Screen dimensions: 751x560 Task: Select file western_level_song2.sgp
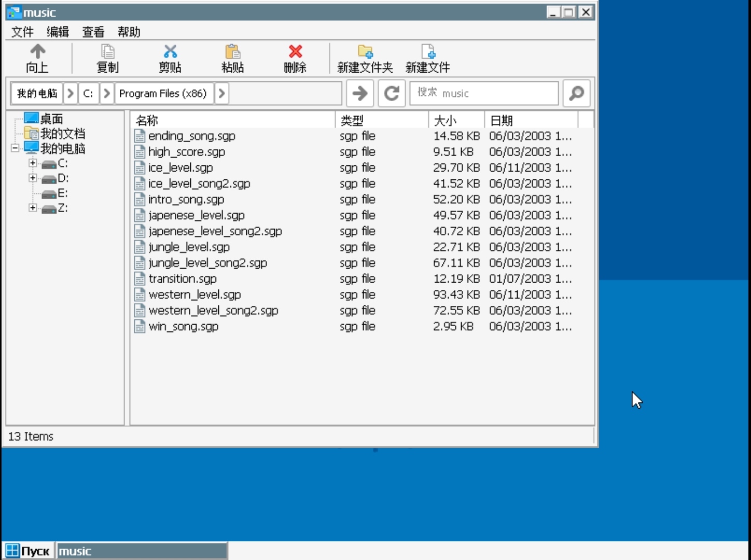pos(213,311)
